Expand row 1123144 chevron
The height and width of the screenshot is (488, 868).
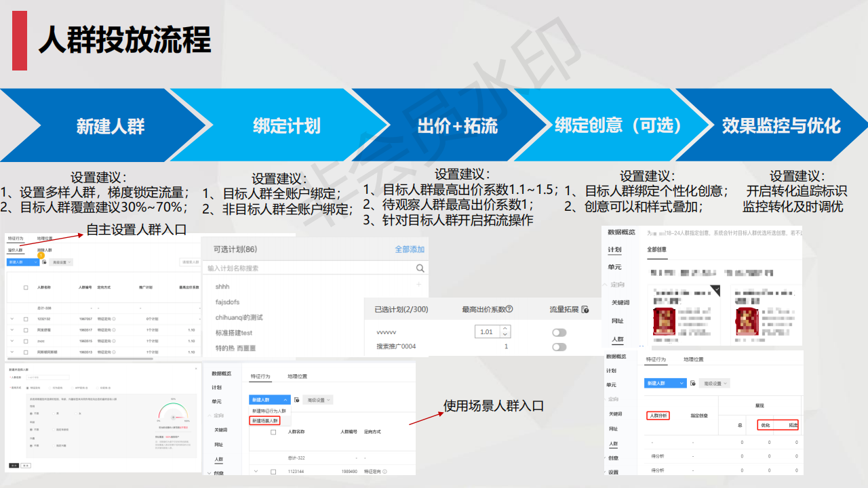click(256, 471)
